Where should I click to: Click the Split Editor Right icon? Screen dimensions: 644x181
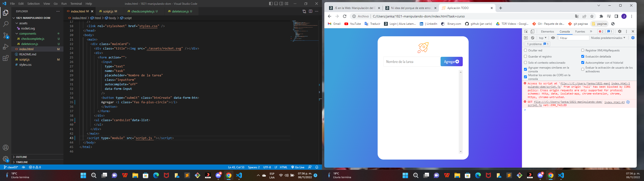[310, 11]
